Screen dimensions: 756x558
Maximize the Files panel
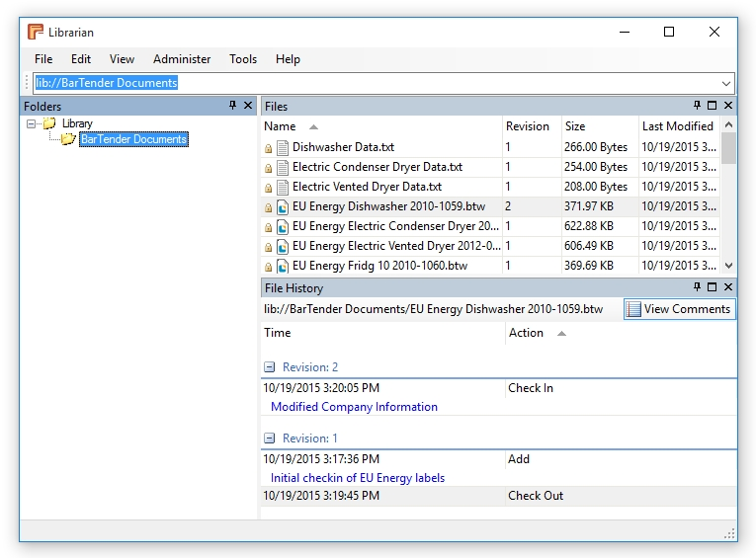713,105
